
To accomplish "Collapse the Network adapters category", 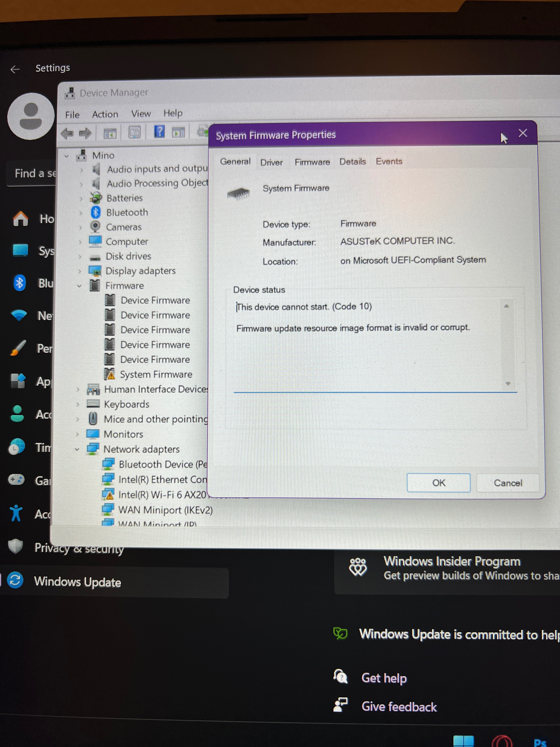I will (x=77, y=449).
